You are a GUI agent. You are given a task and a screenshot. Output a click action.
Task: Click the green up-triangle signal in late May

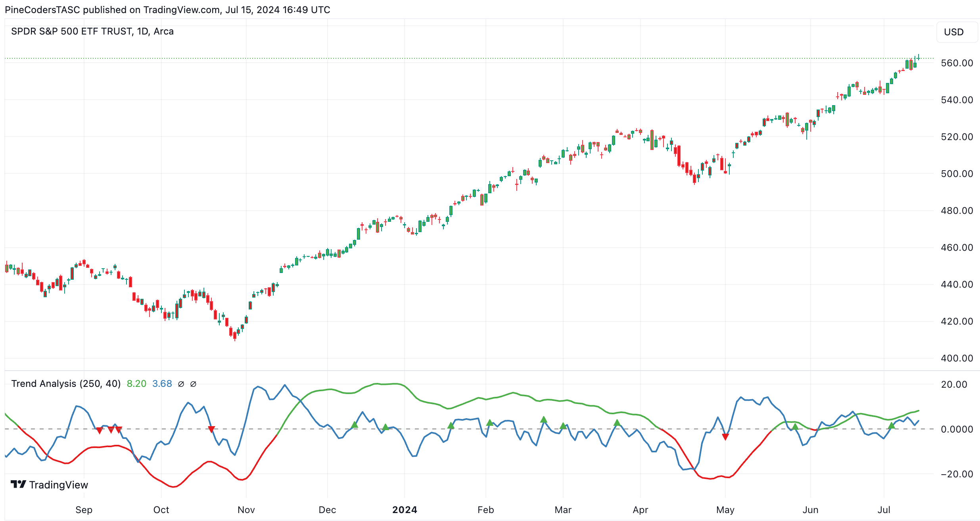click(795, 427)
